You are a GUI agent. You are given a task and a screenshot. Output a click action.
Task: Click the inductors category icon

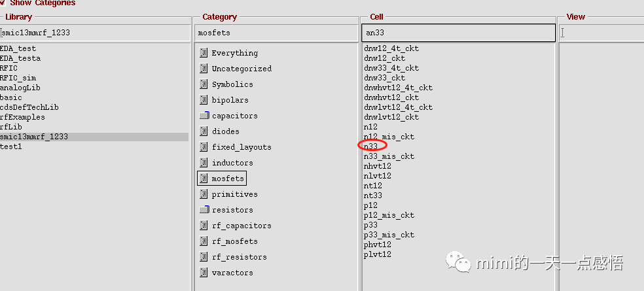click(204, 163)
